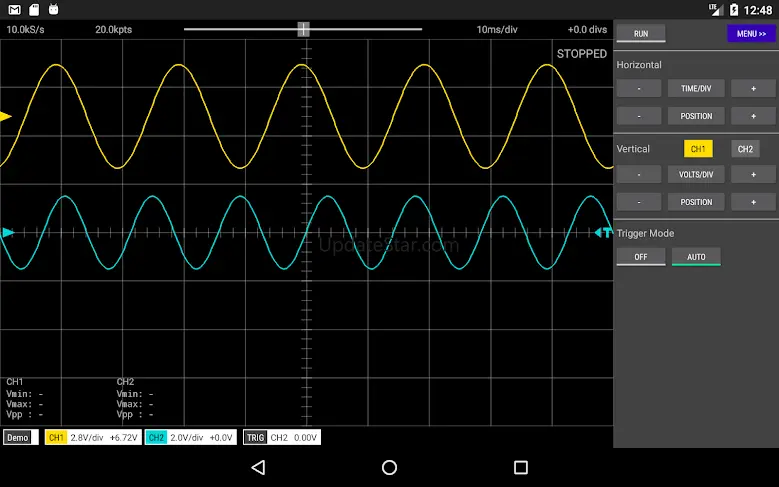Tap the Android back navigation button
The height and width of the screenshot is (487, 779).
click(x=258, y=467)
